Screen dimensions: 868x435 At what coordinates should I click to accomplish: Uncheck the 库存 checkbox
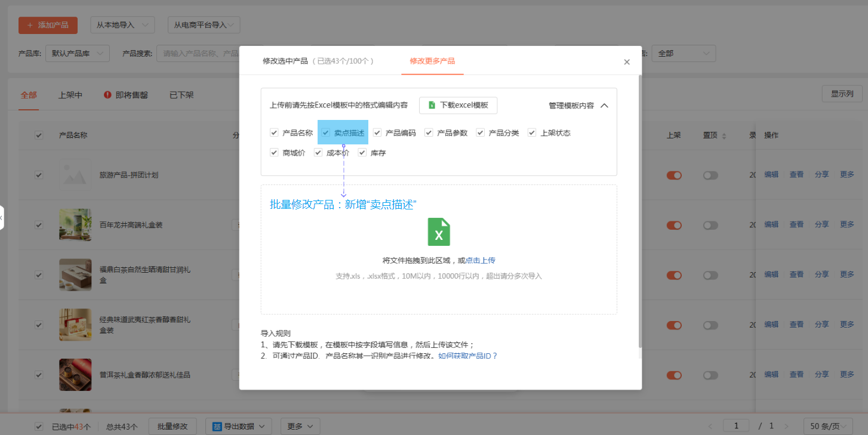[362, 153]
